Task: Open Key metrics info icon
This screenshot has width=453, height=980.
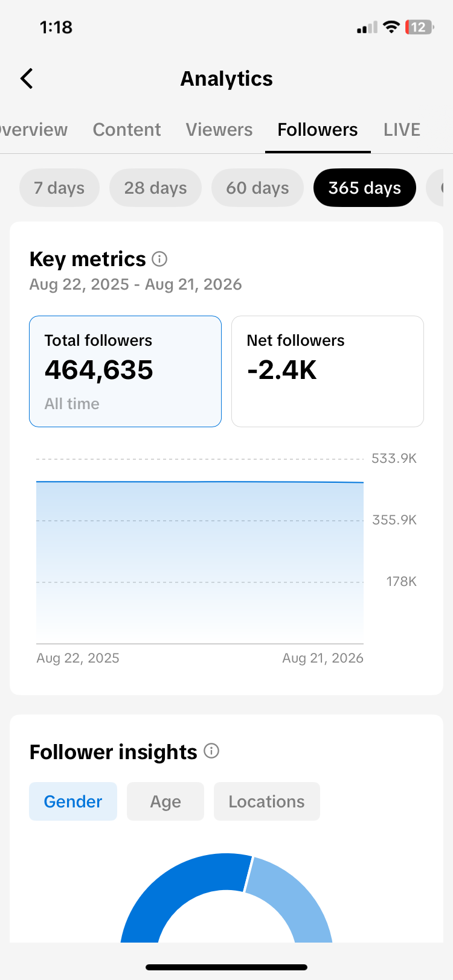Action: pos(159,259)
